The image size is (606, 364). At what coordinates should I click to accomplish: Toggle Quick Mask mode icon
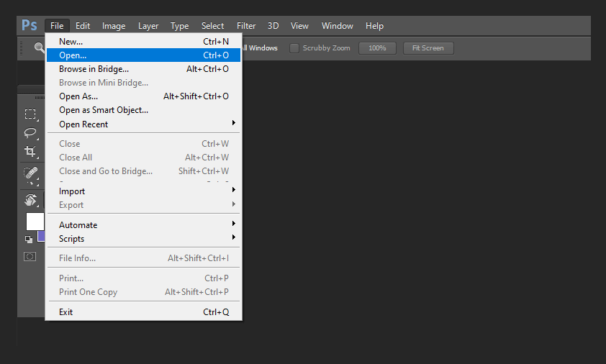30,257
